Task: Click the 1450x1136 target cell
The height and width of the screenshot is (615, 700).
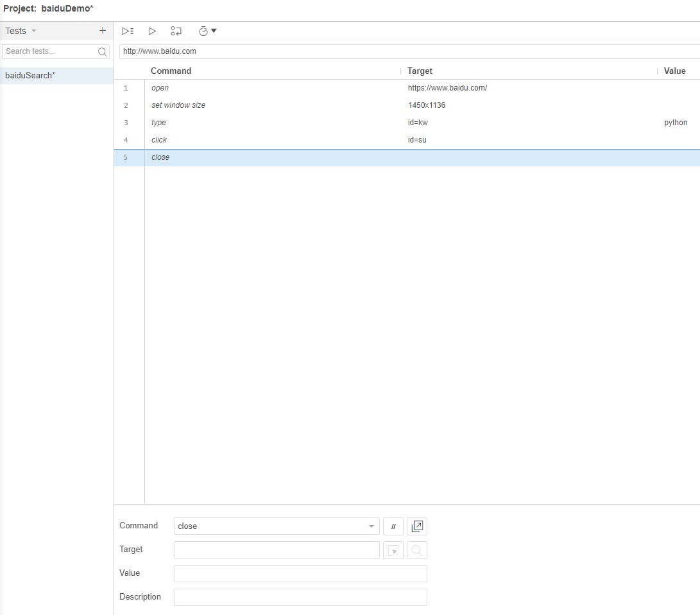Action: (426, 105)
